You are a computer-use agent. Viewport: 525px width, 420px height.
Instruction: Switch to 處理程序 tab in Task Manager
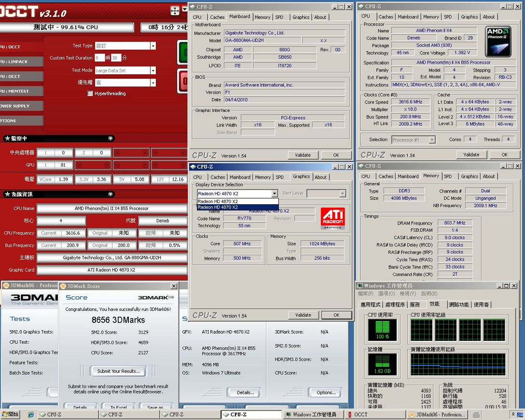coord(395,305)
